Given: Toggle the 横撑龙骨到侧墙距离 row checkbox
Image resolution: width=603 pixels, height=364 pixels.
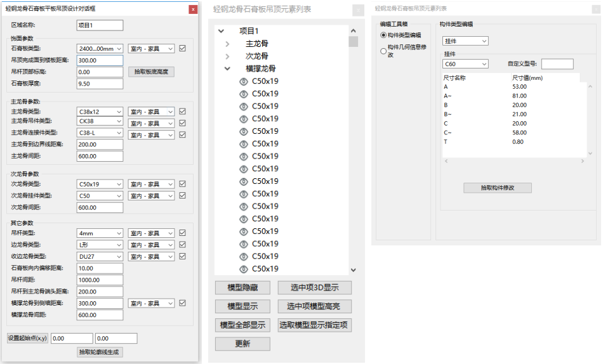Looking at the screenshot, I should point(183,303).
